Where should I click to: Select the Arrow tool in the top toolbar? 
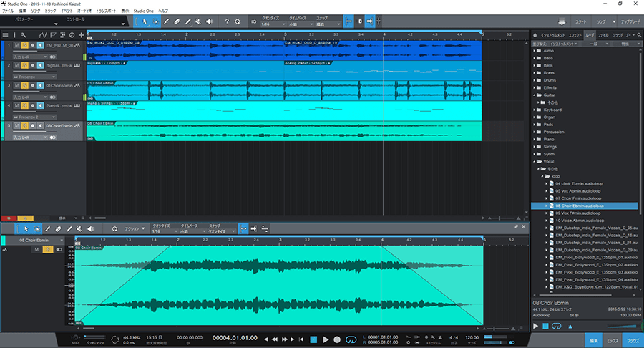tap(144, 22)
